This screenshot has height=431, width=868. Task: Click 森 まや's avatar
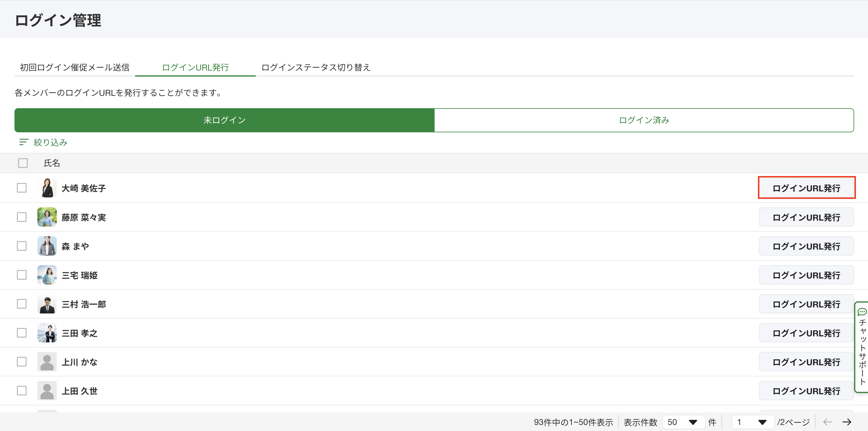pos(47,246)
